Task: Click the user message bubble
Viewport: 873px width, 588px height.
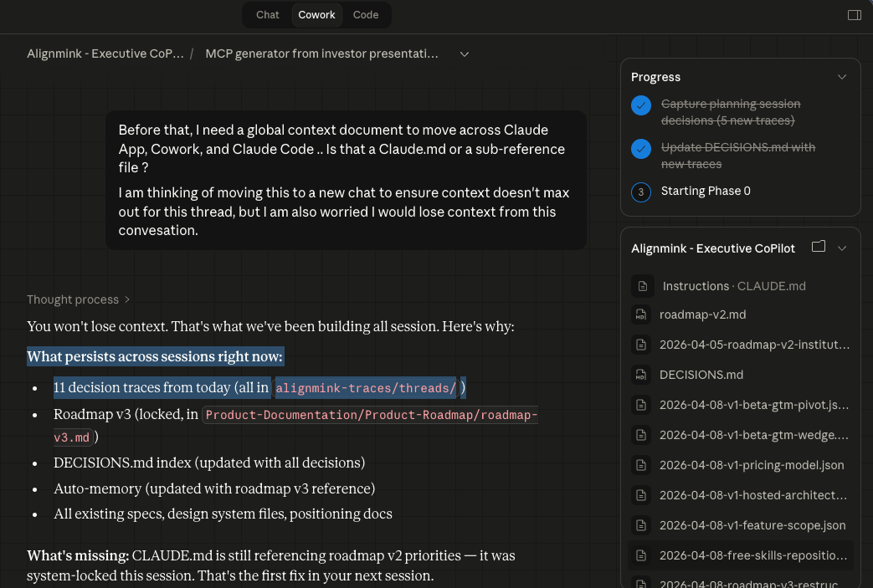Action: coord(346,180)
